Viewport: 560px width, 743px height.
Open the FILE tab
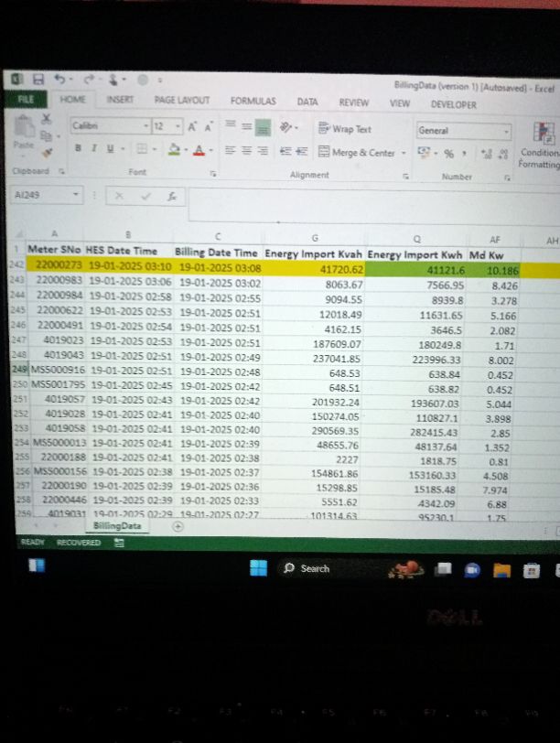pos(26,99)
